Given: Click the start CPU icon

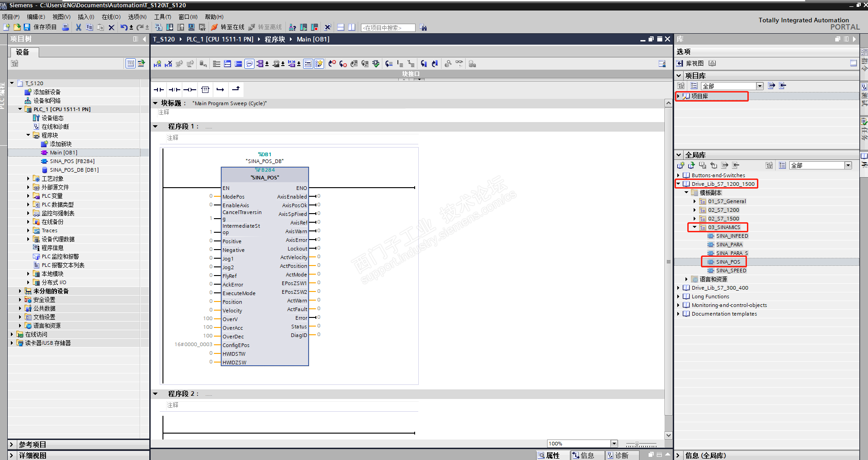Looking at the screenshot, I should tap(303, 27).
